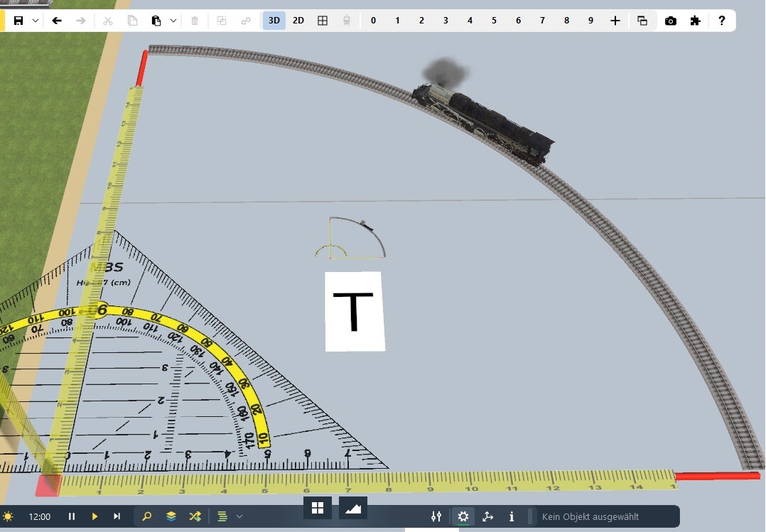Switch to 3D view mode
766x532 pixels.
pyautogui.click(x=274, y=21)
